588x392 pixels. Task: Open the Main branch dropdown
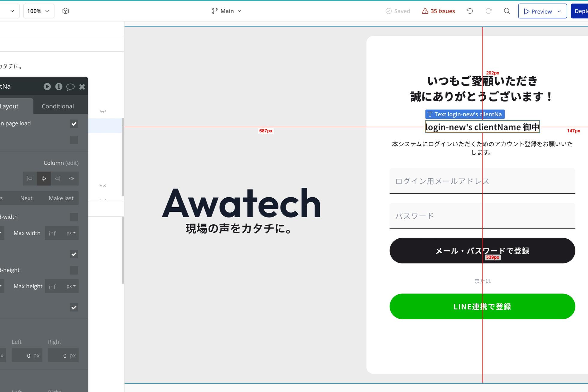tap(226, 11)
